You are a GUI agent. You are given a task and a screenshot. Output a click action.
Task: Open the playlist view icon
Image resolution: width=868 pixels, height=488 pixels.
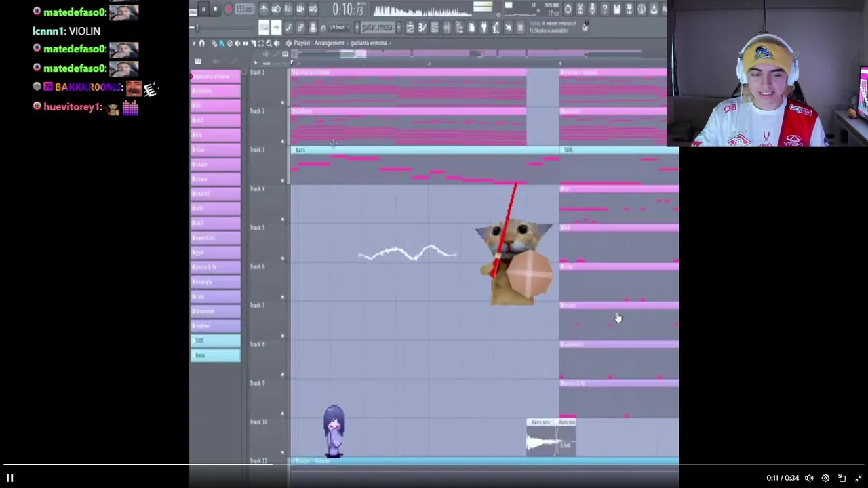tap(410, 27)
